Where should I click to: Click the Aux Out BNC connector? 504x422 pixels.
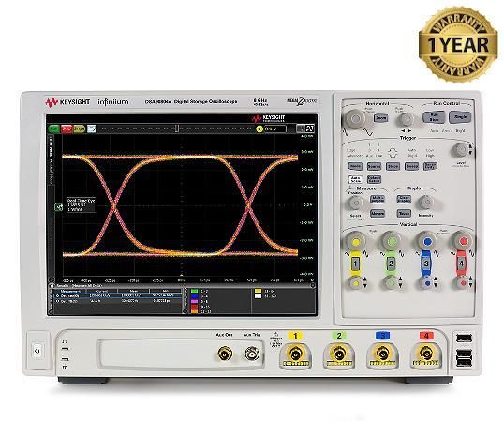click(225, 354)
